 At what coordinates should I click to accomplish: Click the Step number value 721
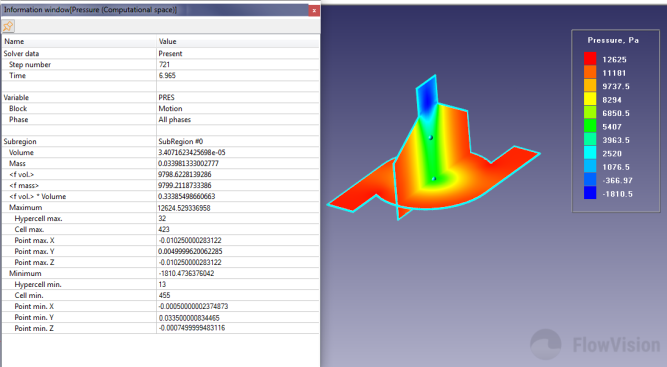[164, 65]
